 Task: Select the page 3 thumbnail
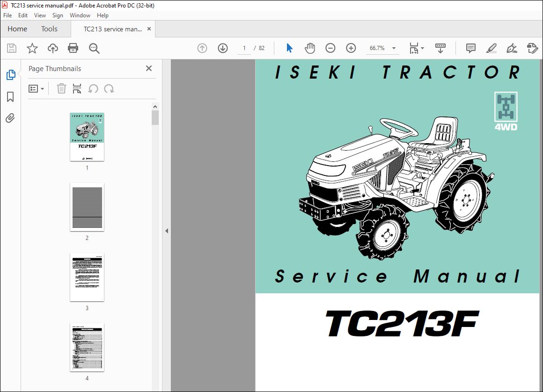pyautogui.click(x=87, y=277)
